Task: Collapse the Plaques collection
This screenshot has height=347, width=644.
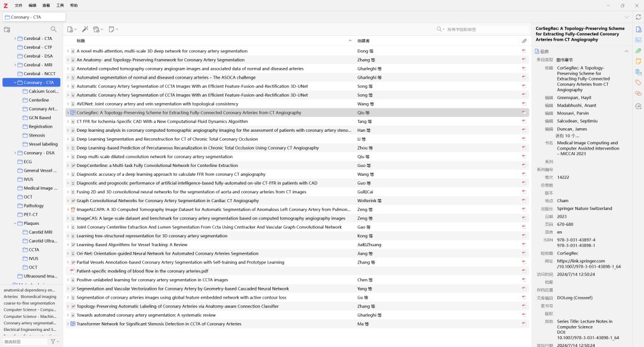Action: (15, 224)
